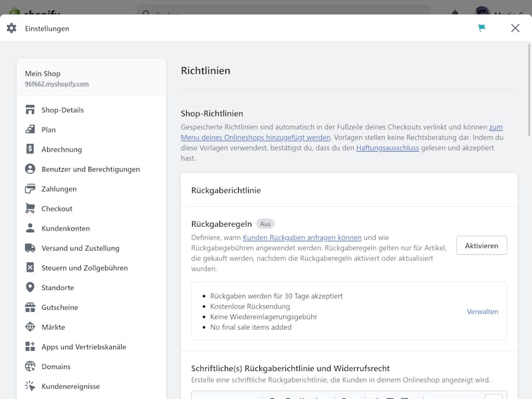Select Benutzer und Berechtigungen menu item
Screen dimensions: 532x399
tap(91, 169)
